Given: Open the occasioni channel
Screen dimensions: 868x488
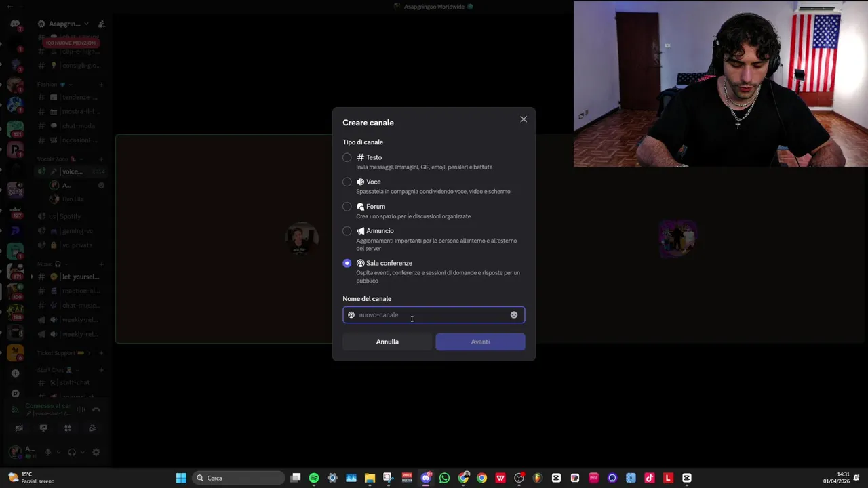Looking at the screenshot, I should (x=71, y=140).
